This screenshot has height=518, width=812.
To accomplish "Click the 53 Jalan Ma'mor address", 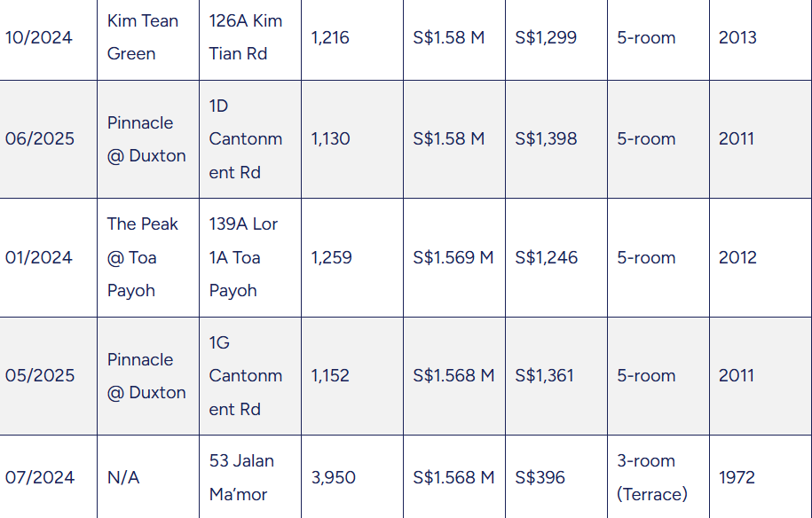I will pyautogui.click(x=241, y=477).
